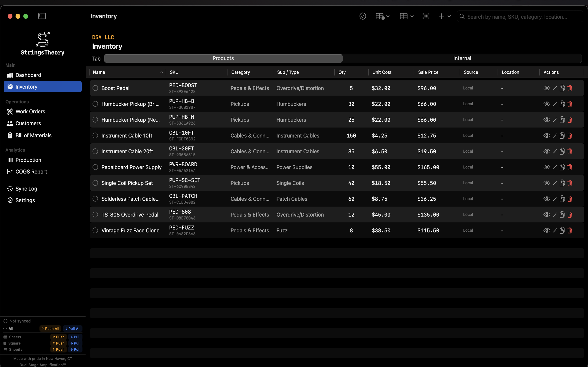Open the add item dropdown arrow
Screen dimensions: 588x367
coord(449,16)
